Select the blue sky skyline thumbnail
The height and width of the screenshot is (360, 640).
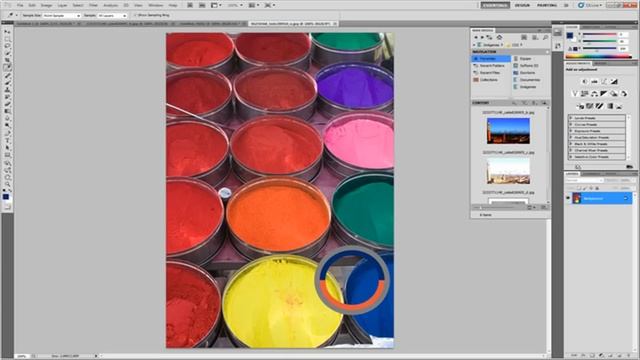(x=508, y=131)
